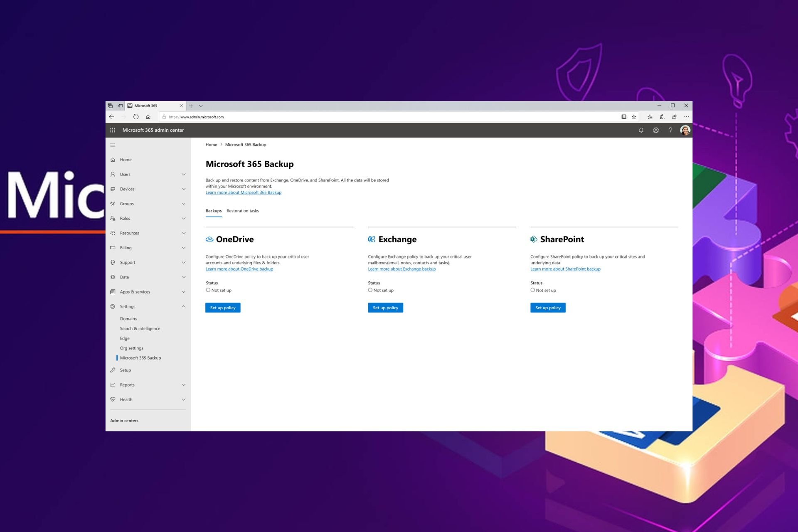Open the favorites hub icon
Viewport: 798px width, 532px height.
click(650, 117)
